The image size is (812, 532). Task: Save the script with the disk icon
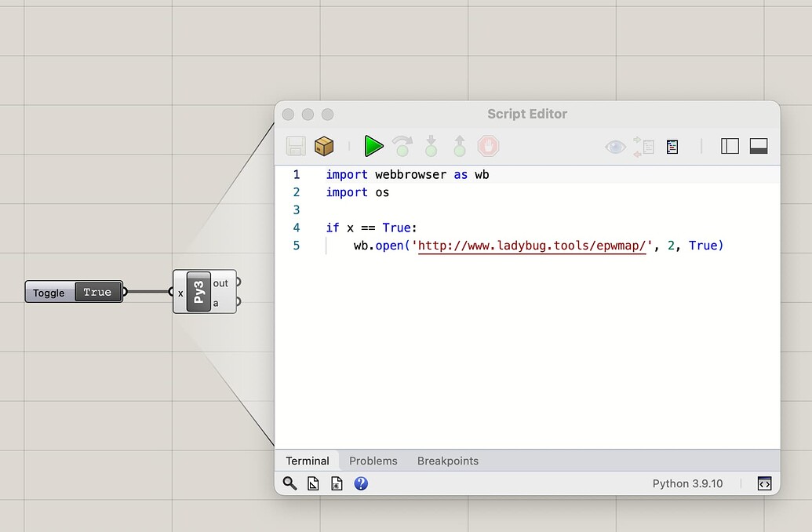(295, 146)
